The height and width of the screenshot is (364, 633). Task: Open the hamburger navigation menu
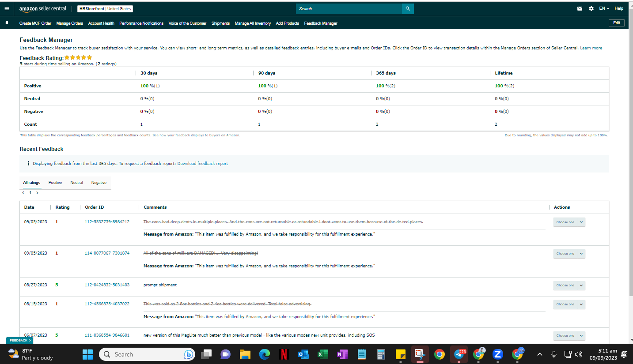pos(7,8)
